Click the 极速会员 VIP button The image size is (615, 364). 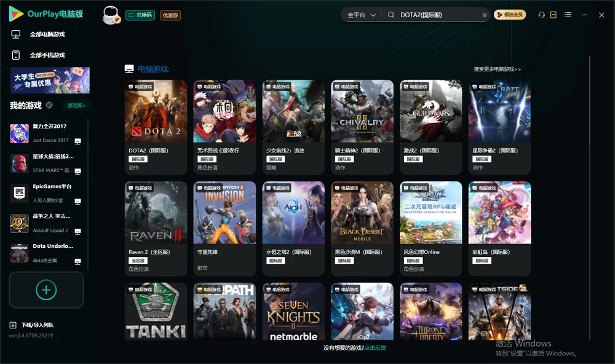point(509,15)
